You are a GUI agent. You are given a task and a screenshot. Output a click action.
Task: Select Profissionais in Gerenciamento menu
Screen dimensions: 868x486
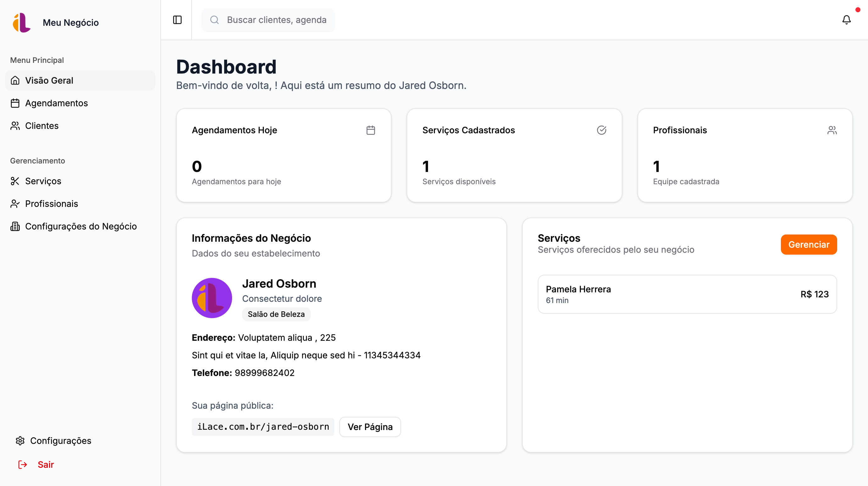click(x=52, y=204)
